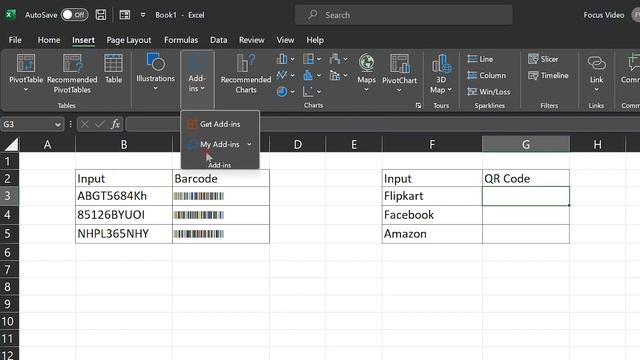The height and width of the screenshot is (360, 640).
Task: Insert a Timeline filter
Action: [548, 76]
